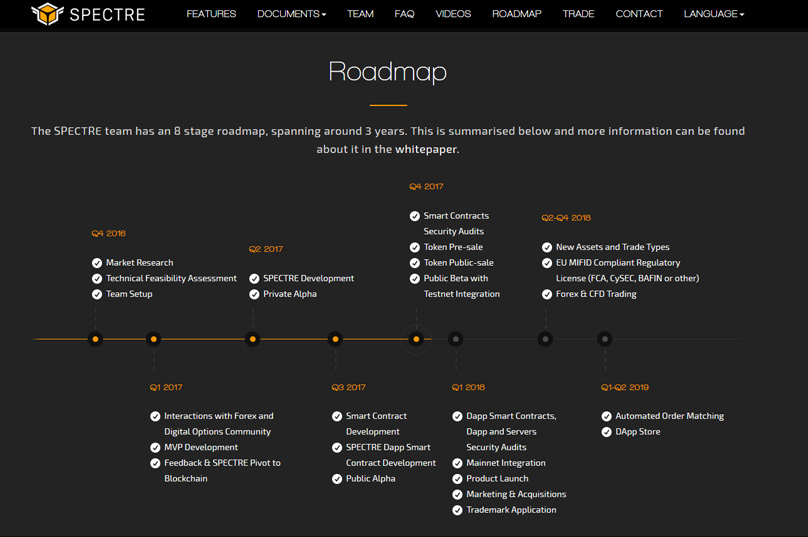Image resolution: width=808 pixels, height=537 pixels.
Task: Click the Forex & CFD Trading text
Action: tap(596, 294)
